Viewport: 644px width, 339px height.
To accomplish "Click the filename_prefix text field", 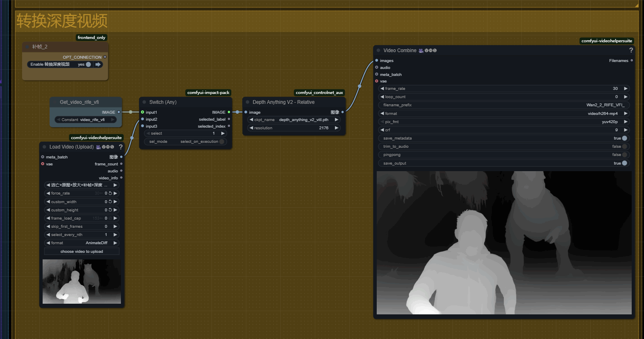I will click(x=503, y=105).
